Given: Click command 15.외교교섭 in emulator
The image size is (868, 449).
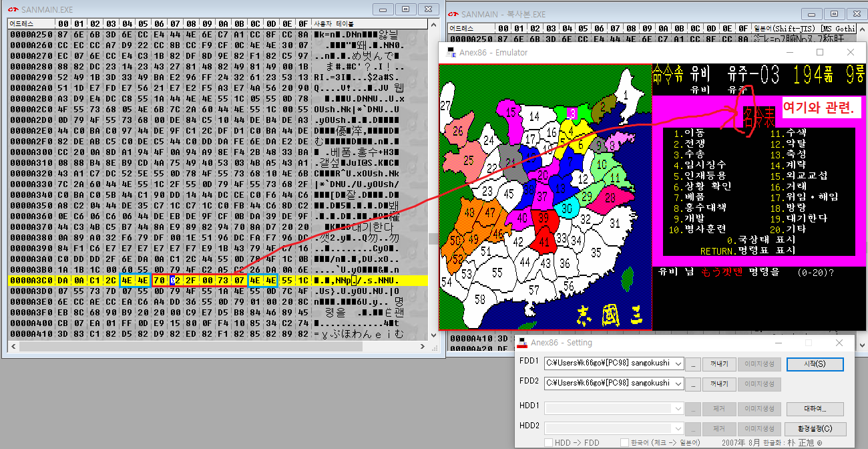Looking at the screenshot, I should click(x=799, y=175).
